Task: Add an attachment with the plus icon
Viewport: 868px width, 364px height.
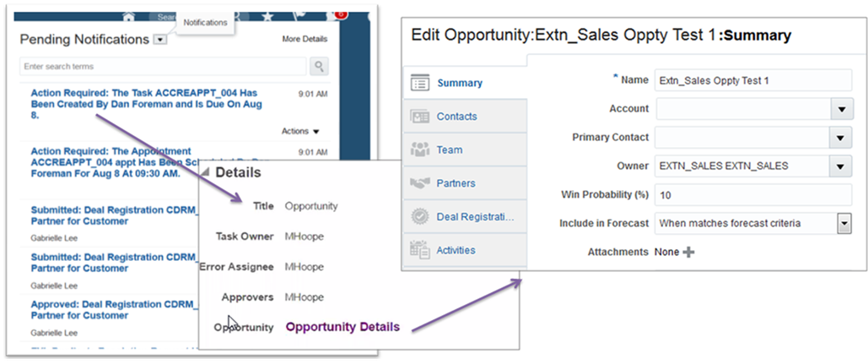Action: (688, 252)
